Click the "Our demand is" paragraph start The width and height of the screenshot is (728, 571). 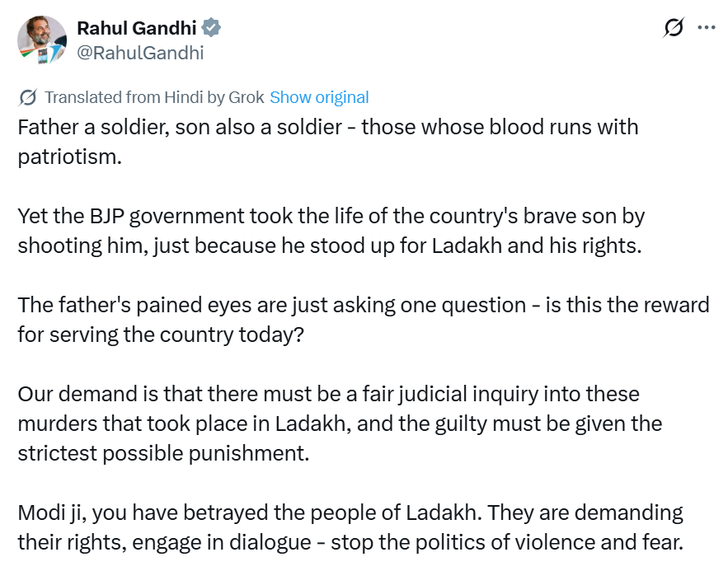[x=74, y=395]
